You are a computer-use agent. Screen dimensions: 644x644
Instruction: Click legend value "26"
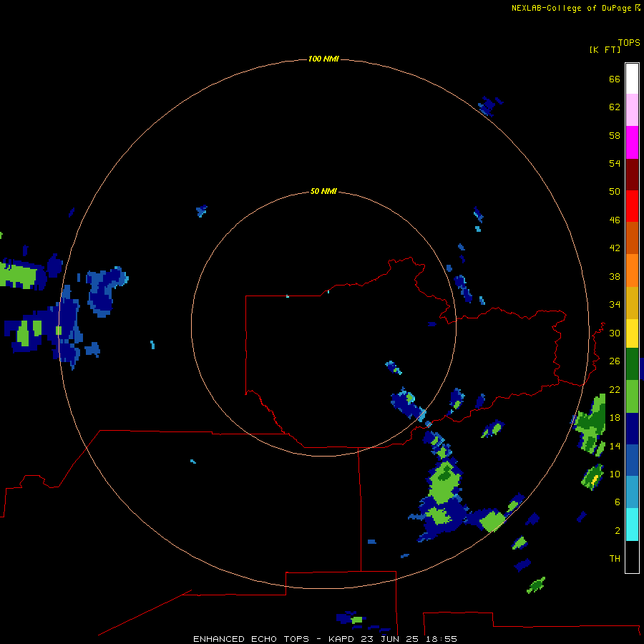[615, 361]
